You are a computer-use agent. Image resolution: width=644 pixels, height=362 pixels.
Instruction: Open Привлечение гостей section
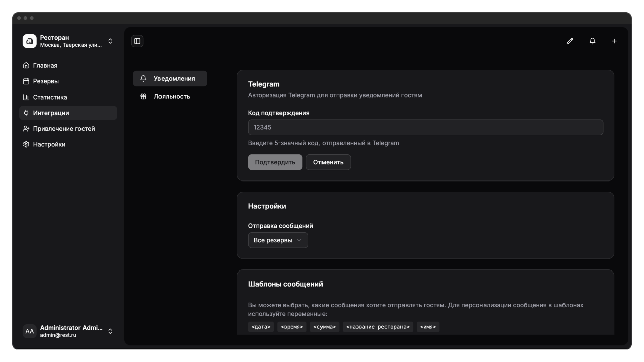[63, 129]
